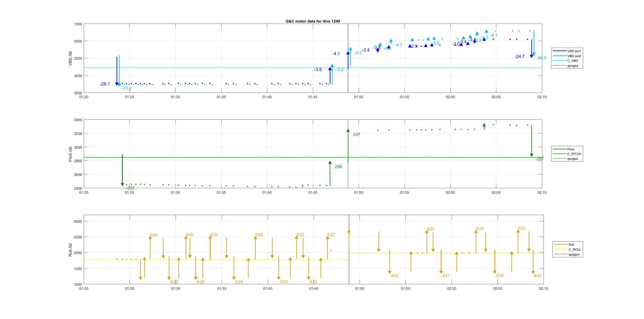The width and height of the screenshot is (644, 319).
Task: Click the "-625" roll data label
Action: click(313, 282)
